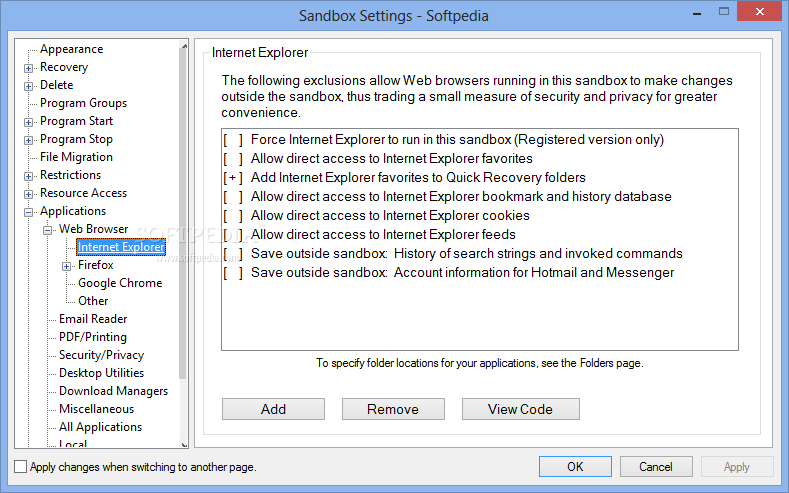789x493 pixels.
Task: Expand the Firefox node
Action: 66,266
